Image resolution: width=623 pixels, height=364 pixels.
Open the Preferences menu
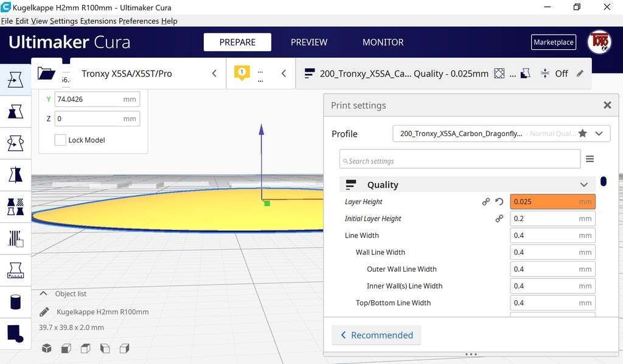coord(139,21)
